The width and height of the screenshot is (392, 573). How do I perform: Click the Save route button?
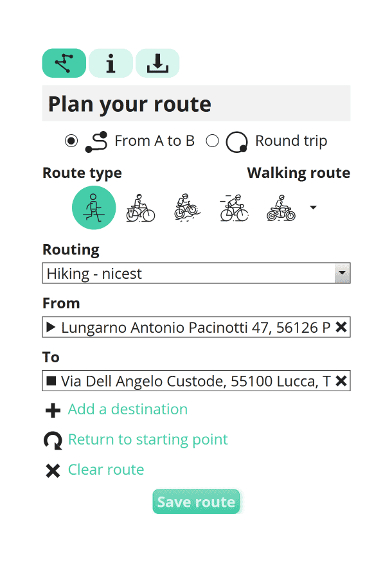tap(196, 502)
